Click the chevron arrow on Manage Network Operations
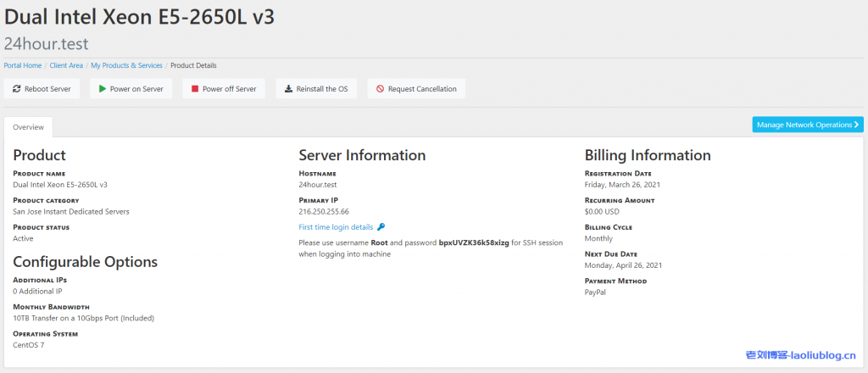 tap(857, 125)
